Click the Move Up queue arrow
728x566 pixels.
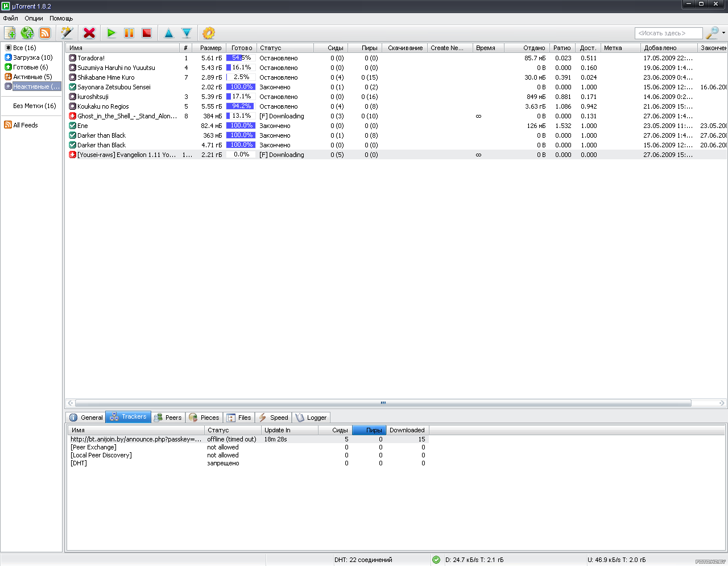coord(169,33)
